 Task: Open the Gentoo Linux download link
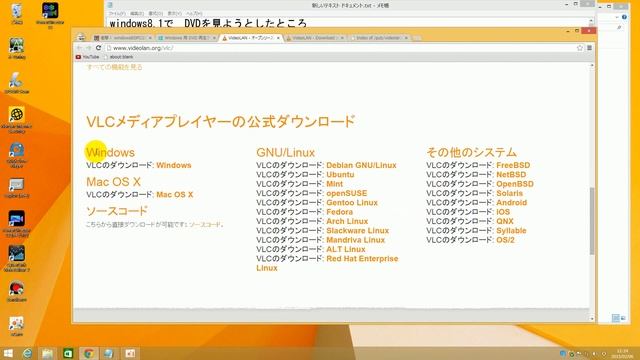point(352,203)
